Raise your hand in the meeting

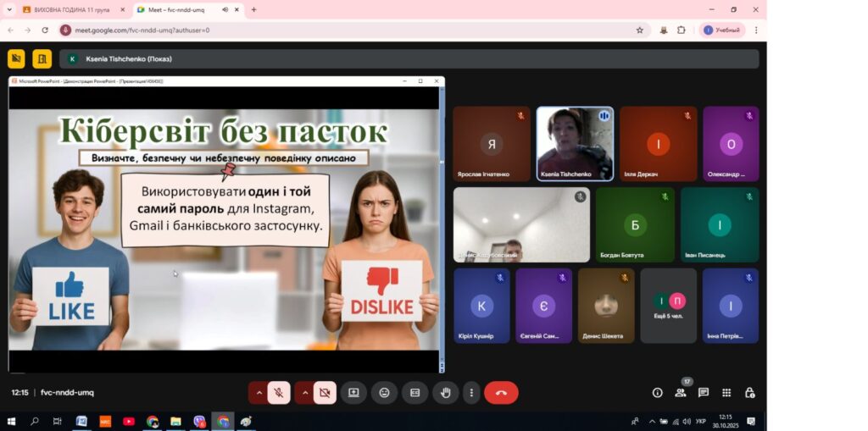(445, 393)
